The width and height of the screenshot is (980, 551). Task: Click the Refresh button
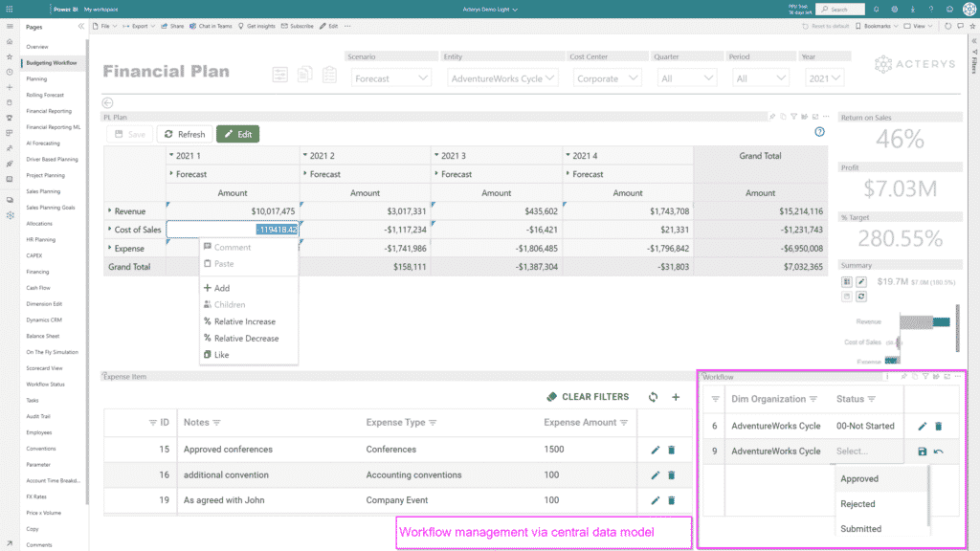(x=185, y=134)
